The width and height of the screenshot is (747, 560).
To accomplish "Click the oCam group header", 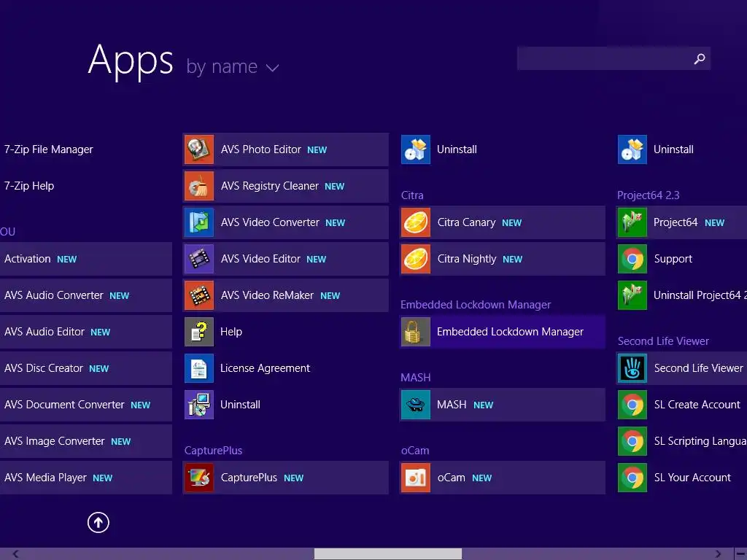I will tap(415, 451).
